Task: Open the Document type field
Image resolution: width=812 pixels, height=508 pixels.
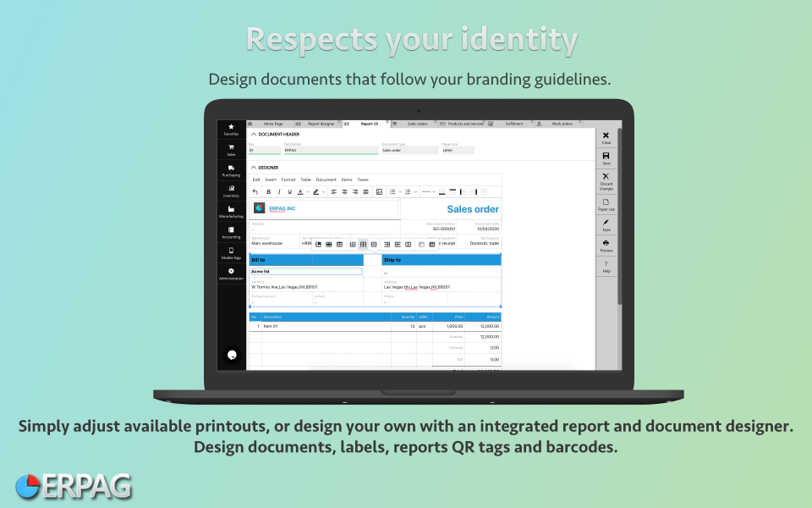Action: click(x=410, y=151)
